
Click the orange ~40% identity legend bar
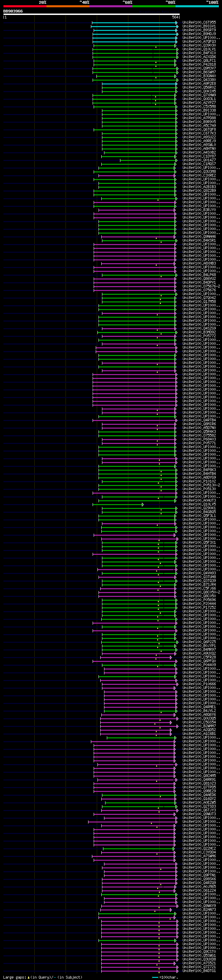68,6
